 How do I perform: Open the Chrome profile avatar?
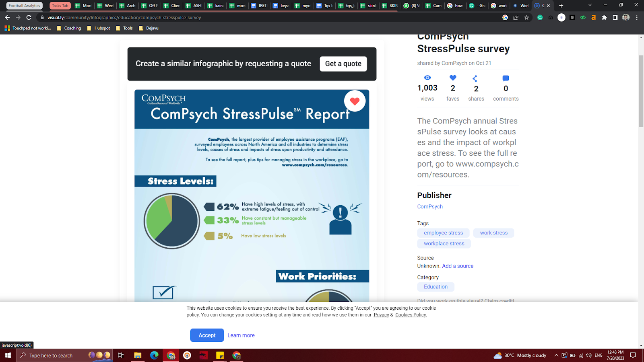point(626,17)
